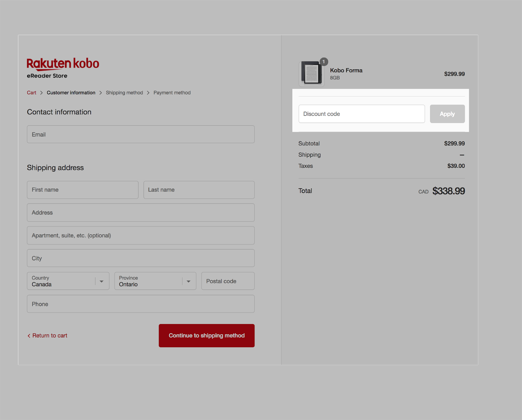Click into the Email field
The height and width of the screenshot is (420, 522).
pos(141,134)
